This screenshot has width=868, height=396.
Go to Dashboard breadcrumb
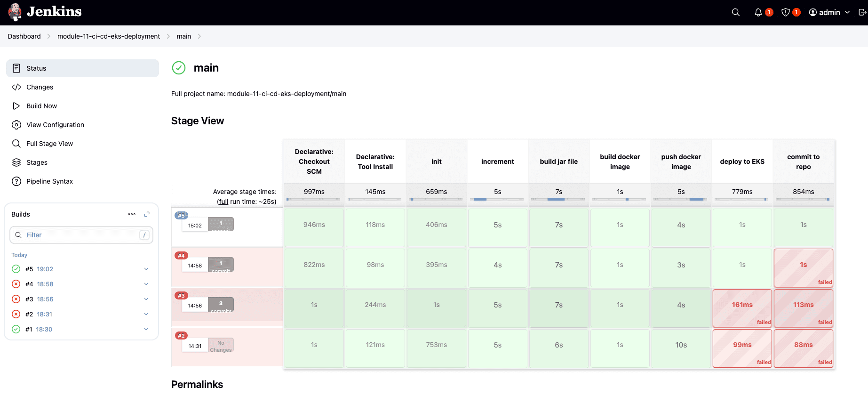pos(24,36)
